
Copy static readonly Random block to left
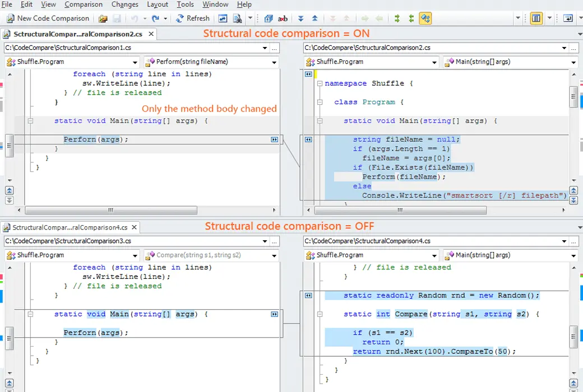308,296
